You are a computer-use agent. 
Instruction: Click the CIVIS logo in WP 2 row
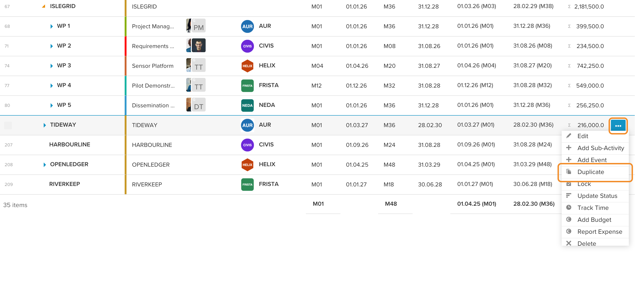[247, 46]
